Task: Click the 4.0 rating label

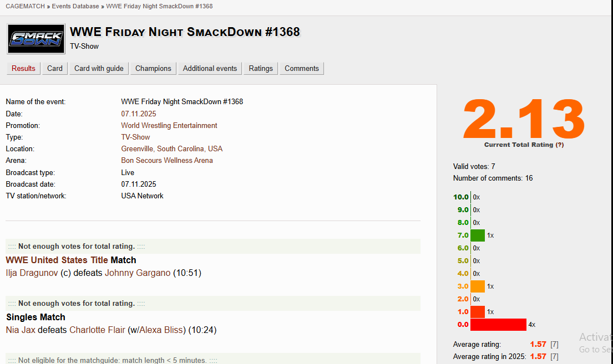Action: (x=463, y=273)
